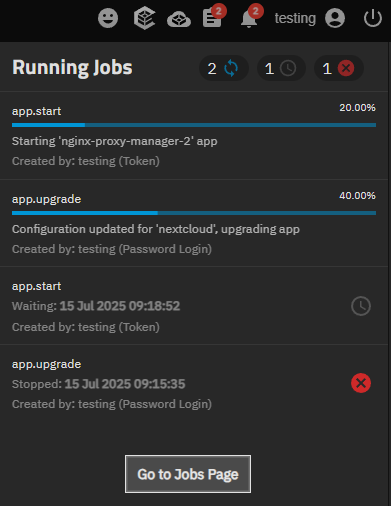Go to Jobs Page button
391x506 pixels.
click(x=188, y=474)
